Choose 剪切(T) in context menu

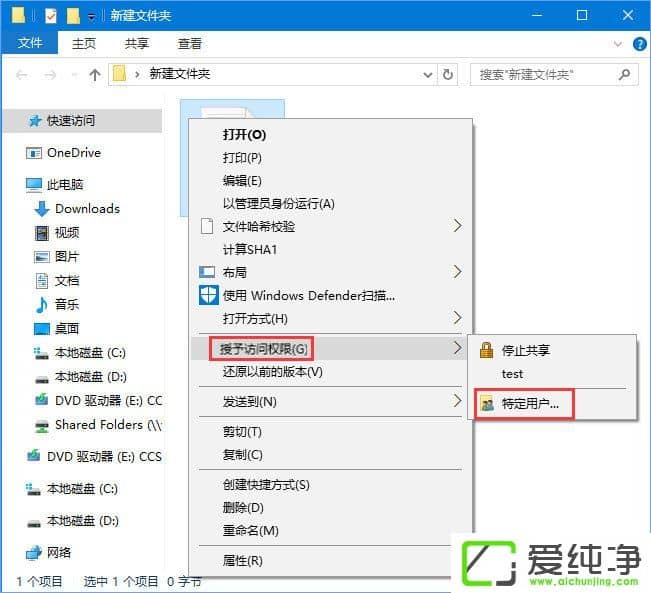(x=242, y=432)
